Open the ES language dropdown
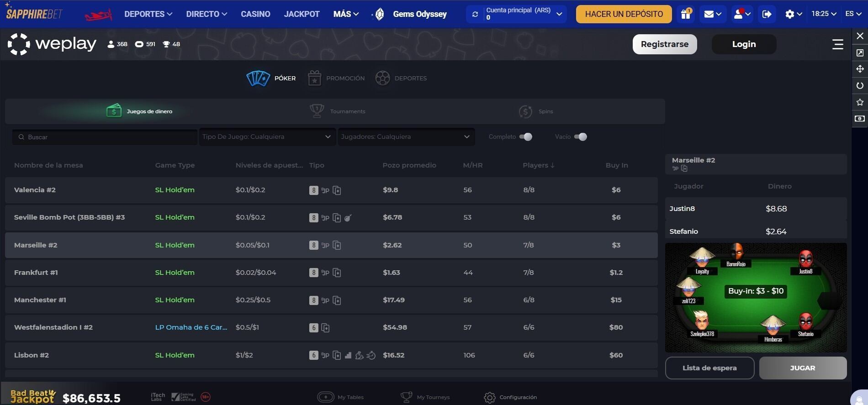The height and width of the screenshot is (405, 868). tap(853, 14)
